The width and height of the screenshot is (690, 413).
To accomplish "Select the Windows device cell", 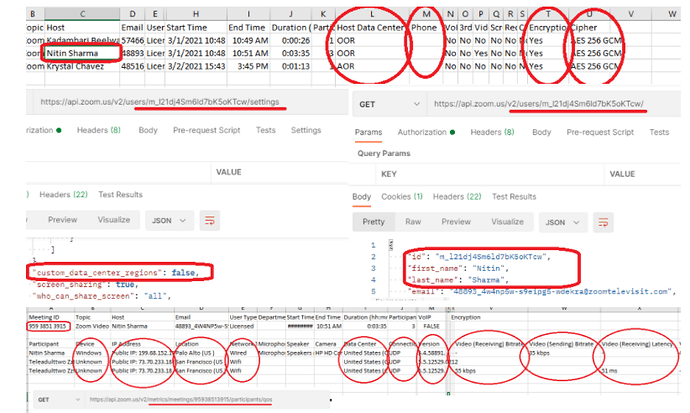I will [x=92, y=353].
